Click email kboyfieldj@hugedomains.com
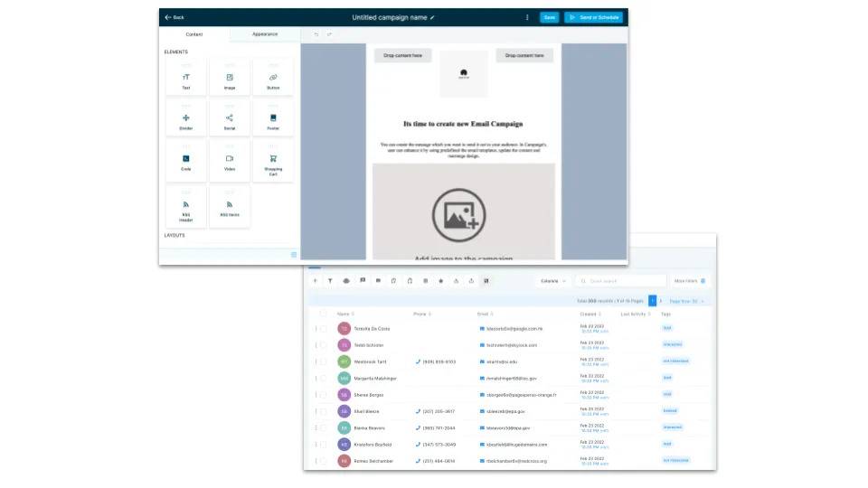 click(x=516, y=445)
